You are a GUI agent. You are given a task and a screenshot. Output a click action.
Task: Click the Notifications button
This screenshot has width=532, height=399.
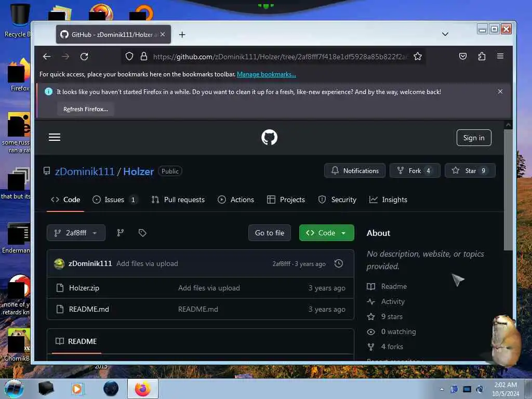(x=355, y=170)
